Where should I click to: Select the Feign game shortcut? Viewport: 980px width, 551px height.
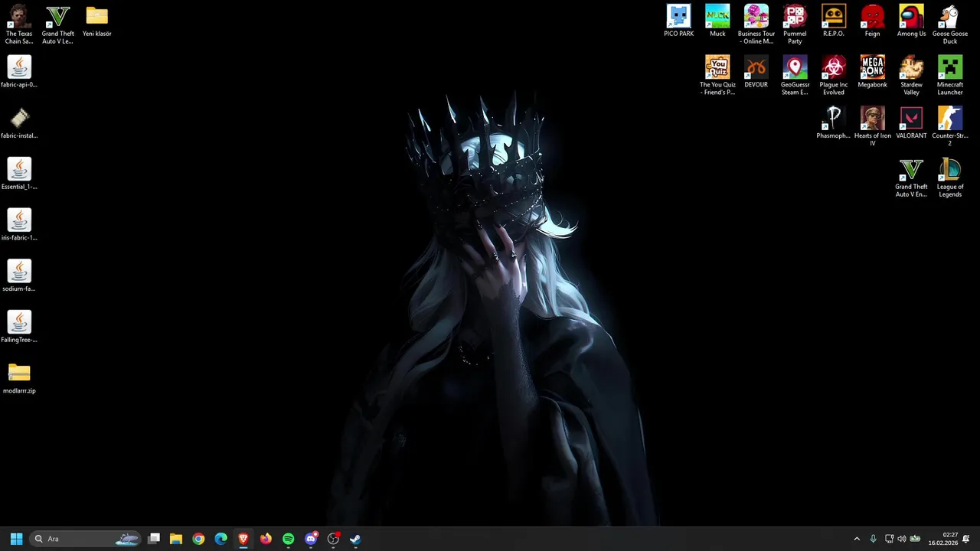click(x=872, y=21)
